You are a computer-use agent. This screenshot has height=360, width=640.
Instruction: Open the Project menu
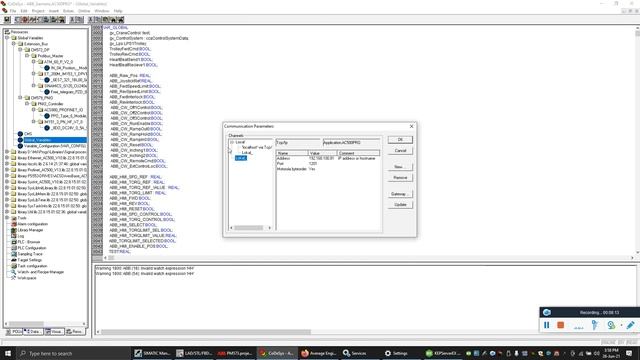38,11
